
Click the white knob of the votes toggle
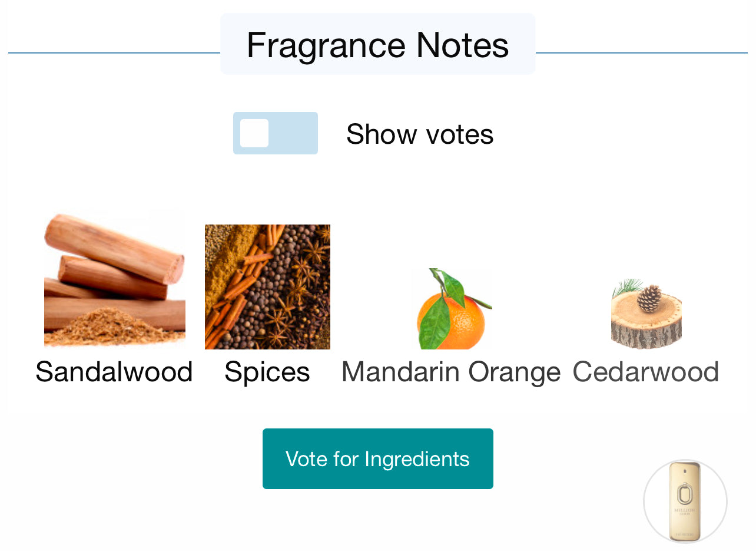(x=254, y=133)
